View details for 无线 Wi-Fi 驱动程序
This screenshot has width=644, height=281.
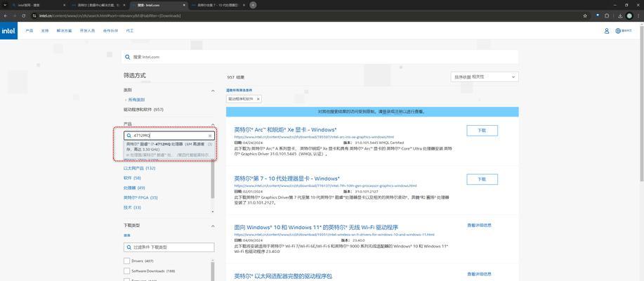(x=479, y=225)
